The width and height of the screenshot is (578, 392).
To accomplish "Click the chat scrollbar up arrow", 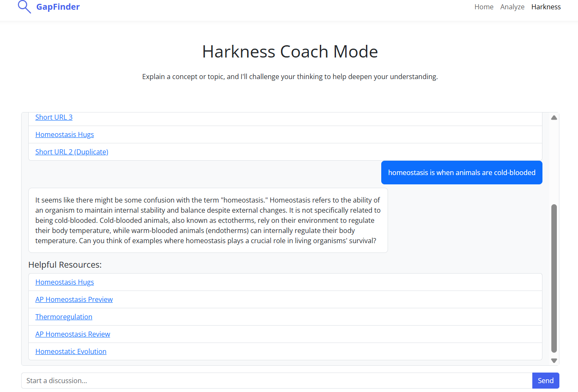I will (x=554, y=118).
